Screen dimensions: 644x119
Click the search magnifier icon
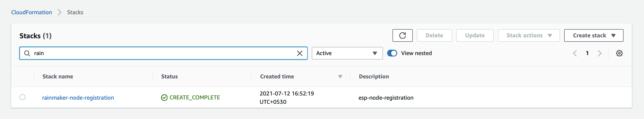coord(27,53)
